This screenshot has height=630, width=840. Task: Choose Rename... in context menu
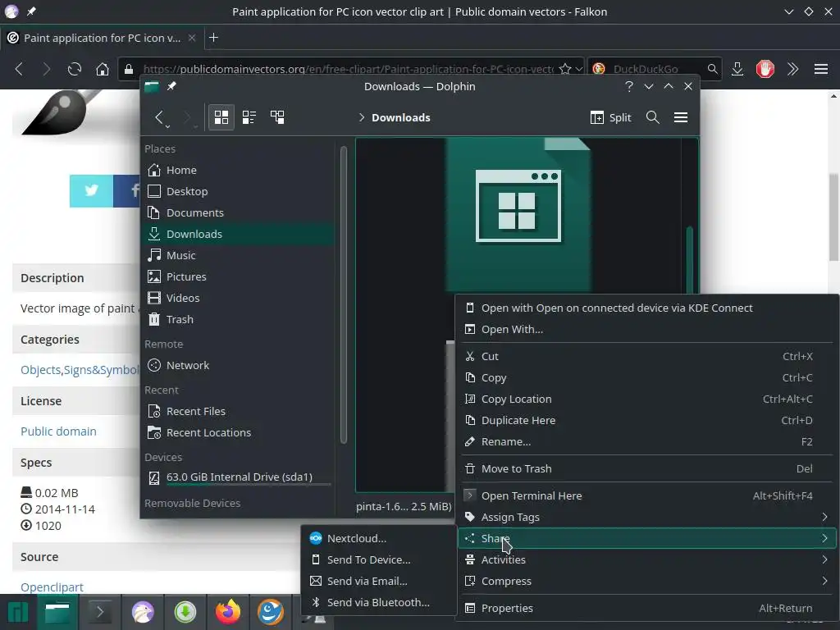pos(647,442)
